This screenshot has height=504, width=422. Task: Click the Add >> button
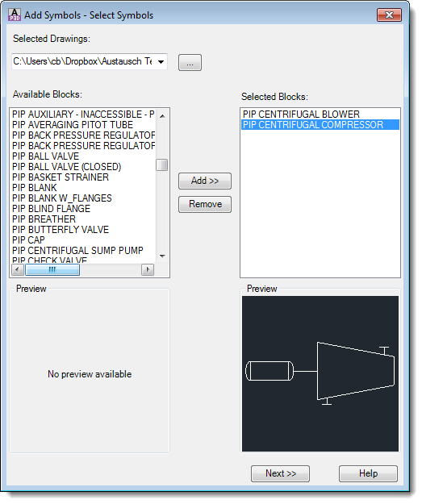(205, 181)
